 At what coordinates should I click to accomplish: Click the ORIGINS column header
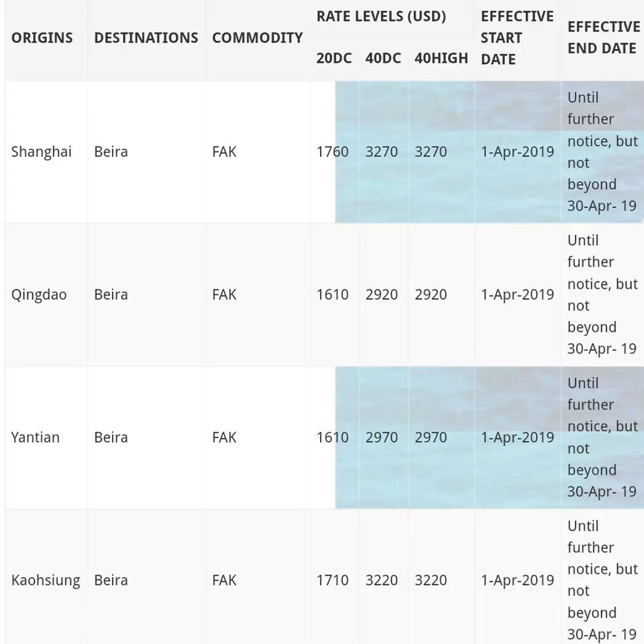click(42, 38)
